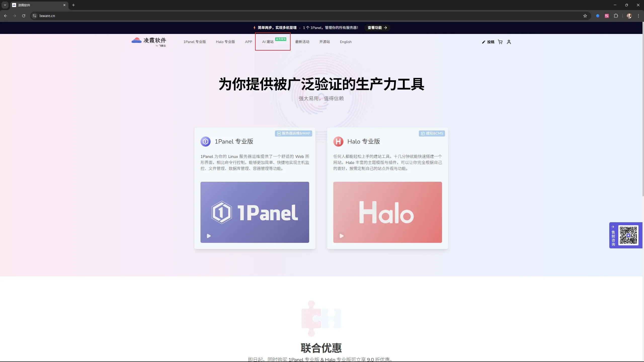The image size is (644, 362).
Task: Click the forward navigation arrow
Action: [15, 16]
